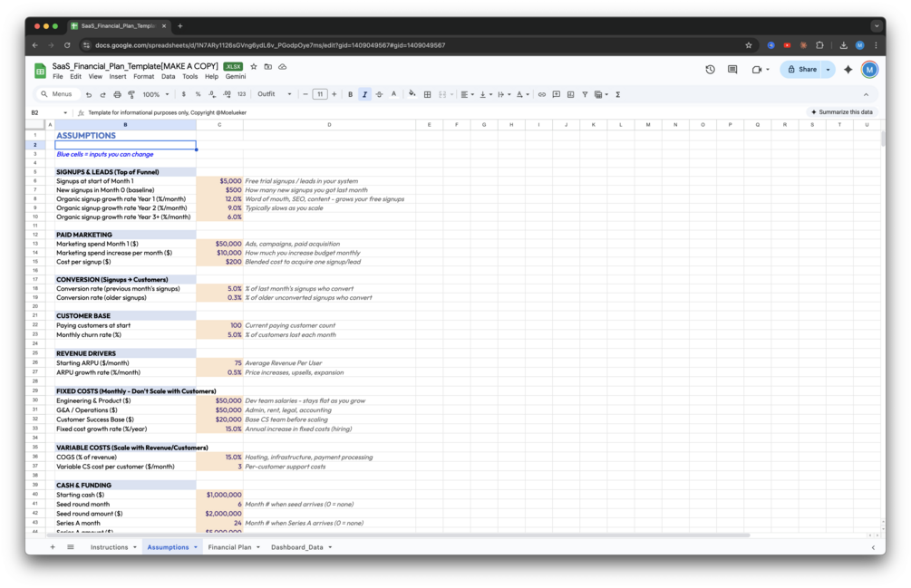911x588 pixels.
Task: Insert a comment from toolbar
Action: click(x=557, y=94)
